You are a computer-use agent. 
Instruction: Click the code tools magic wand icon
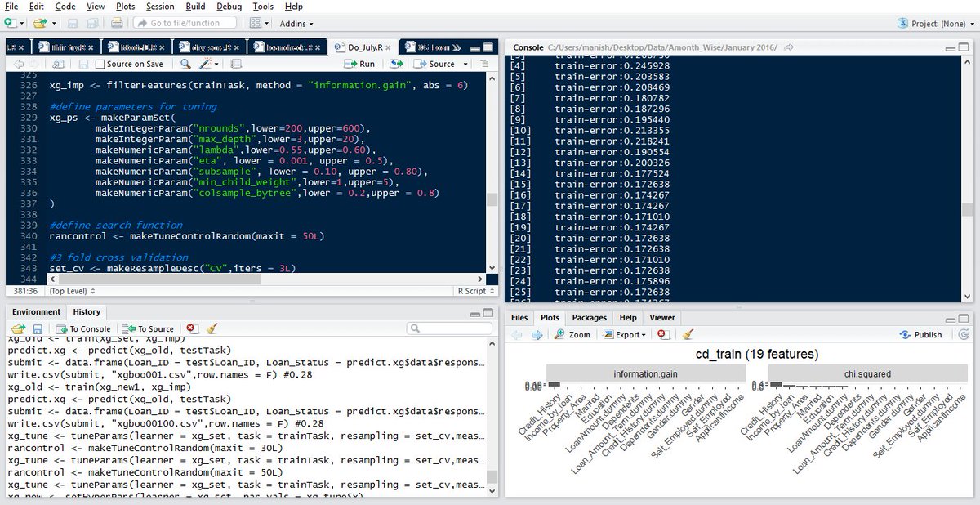[x=205, y=64]
